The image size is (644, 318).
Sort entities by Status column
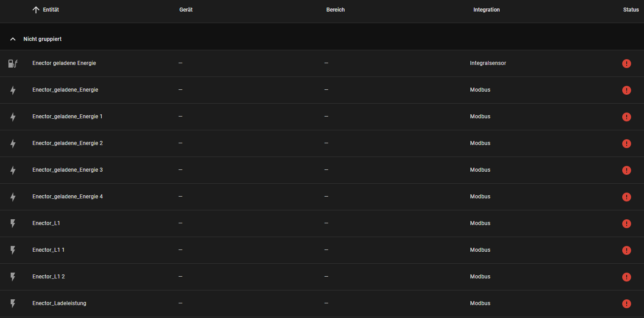pos(631,10)
